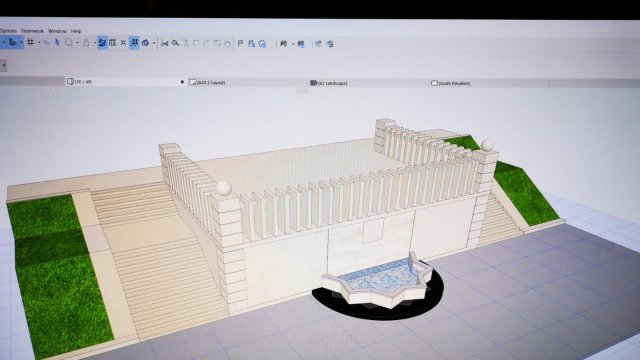Select the grid snap hash icon
This screenshot has height=360, width=640.
click(30, 42)
